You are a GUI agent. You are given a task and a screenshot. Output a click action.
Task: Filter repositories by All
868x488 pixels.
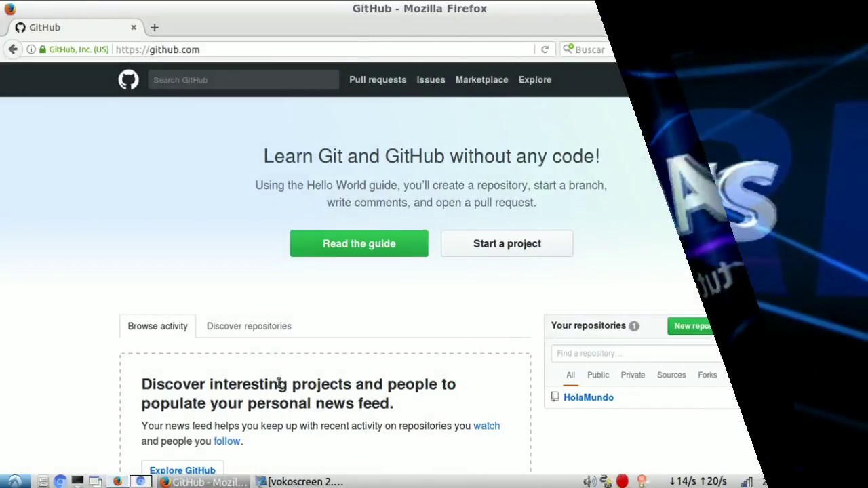[x=570, y=375]
